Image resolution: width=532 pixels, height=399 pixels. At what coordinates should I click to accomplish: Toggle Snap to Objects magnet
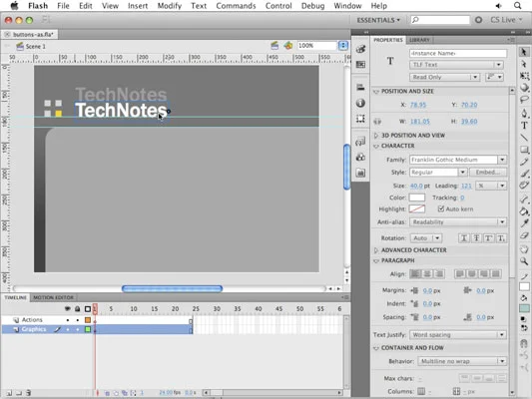click(x=524, y=344)
